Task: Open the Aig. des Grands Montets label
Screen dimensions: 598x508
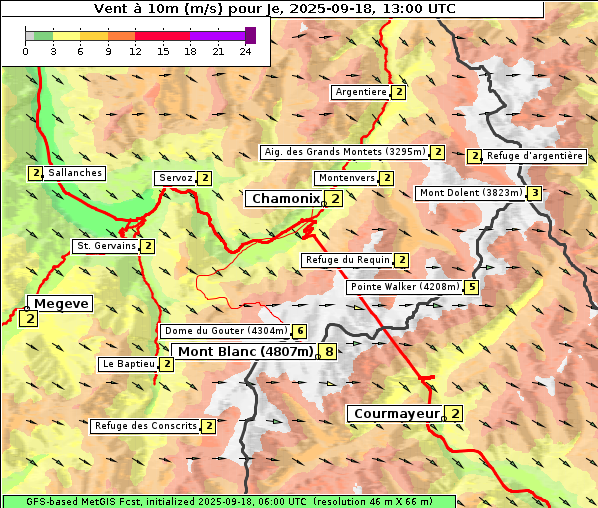Action: point(345,152)
